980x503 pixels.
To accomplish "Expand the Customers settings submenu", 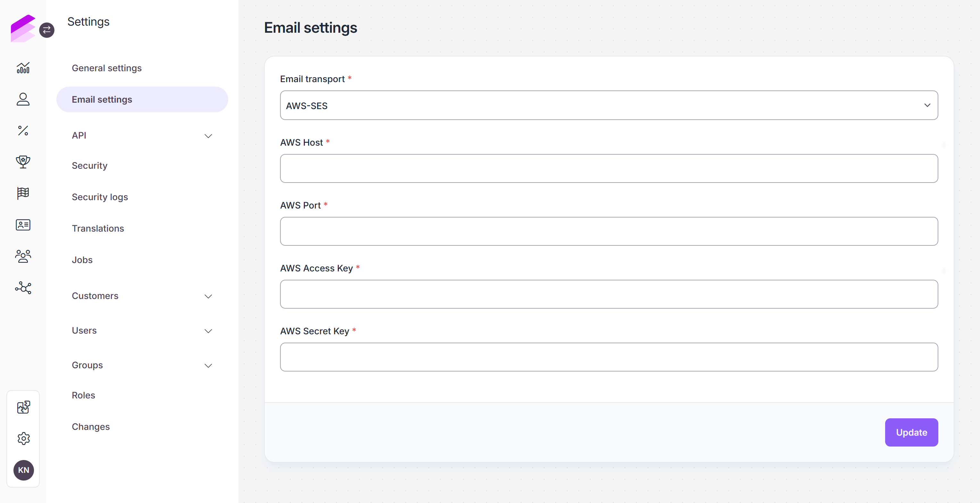I will click(142, 296).
